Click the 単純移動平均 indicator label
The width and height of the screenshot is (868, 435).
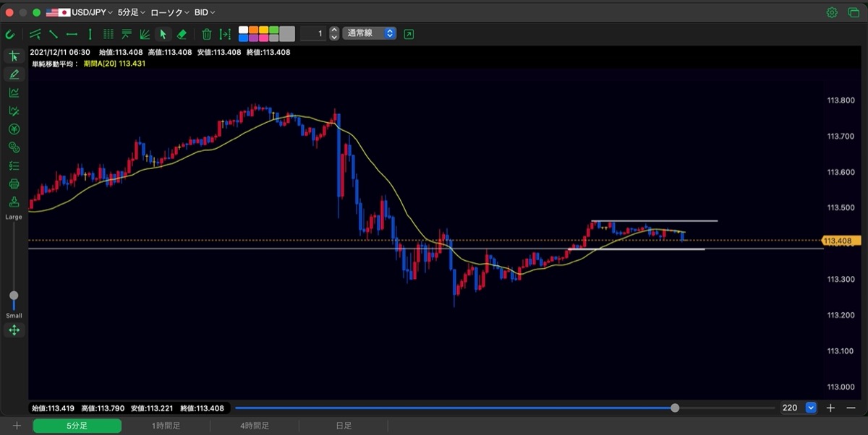click(x=54, y=64)
